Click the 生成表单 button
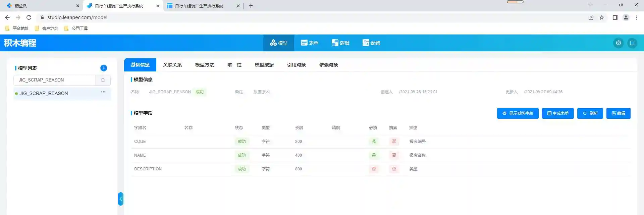Image resolution: width=644 pixels, height=215 pixels. [x=558, y=113]
